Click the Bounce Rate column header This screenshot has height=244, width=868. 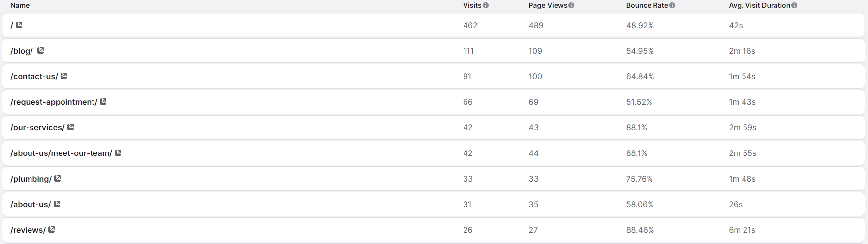[647, 5]
